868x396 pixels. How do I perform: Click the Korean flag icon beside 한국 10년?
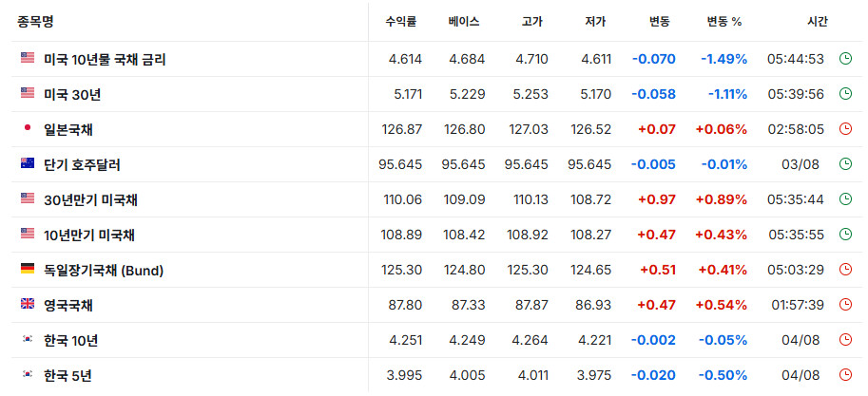(28, 339)
